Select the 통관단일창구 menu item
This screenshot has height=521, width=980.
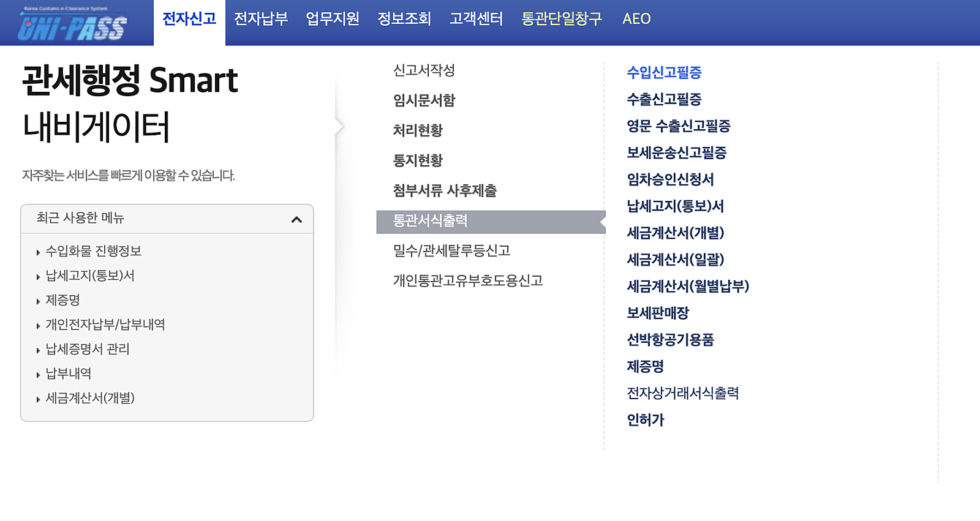tap(562, 19)
